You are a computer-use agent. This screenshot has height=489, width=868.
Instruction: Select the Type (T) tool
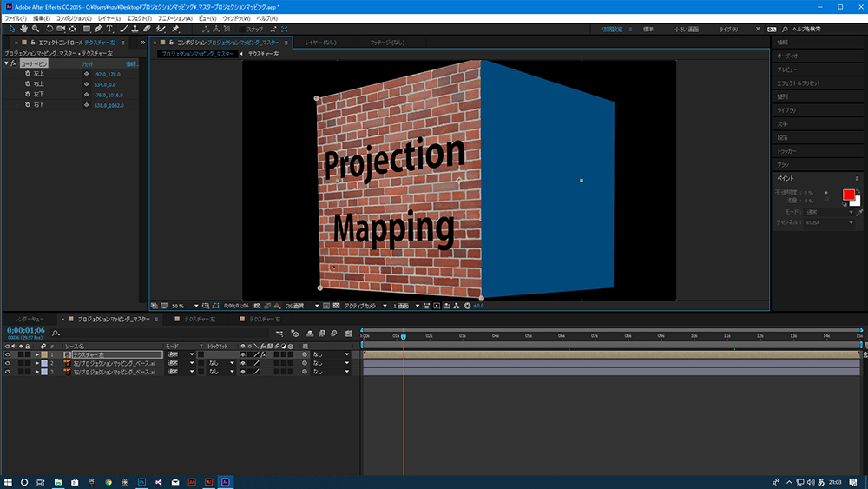click(109, 29)
